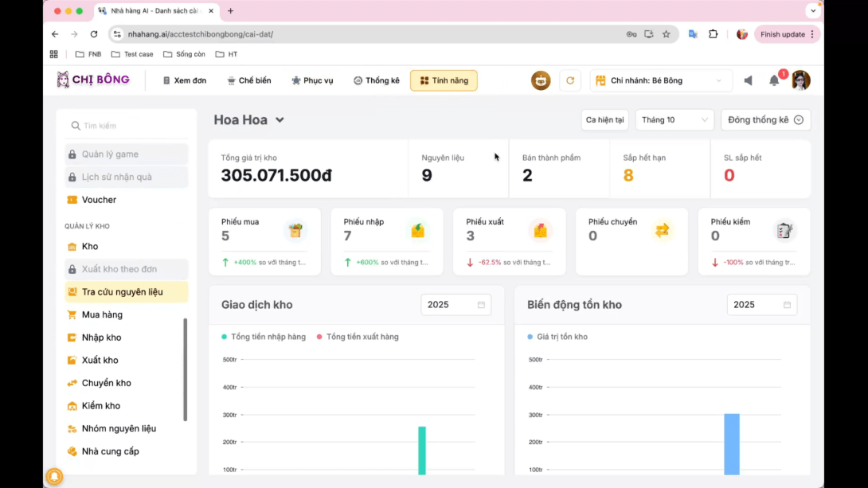Open Nhập kho in the sidebar
The width and height of the screenshot is (868, 488).
coord(101,338)
